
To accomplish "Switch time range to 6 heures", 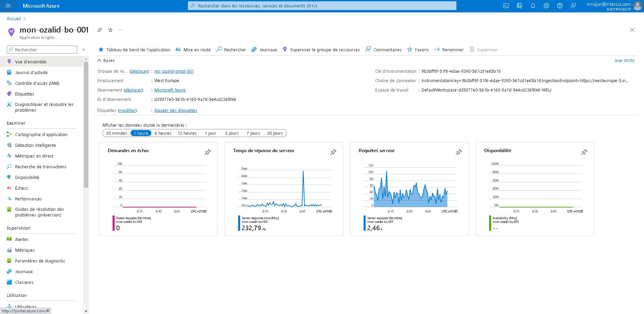I will point(163,133).
